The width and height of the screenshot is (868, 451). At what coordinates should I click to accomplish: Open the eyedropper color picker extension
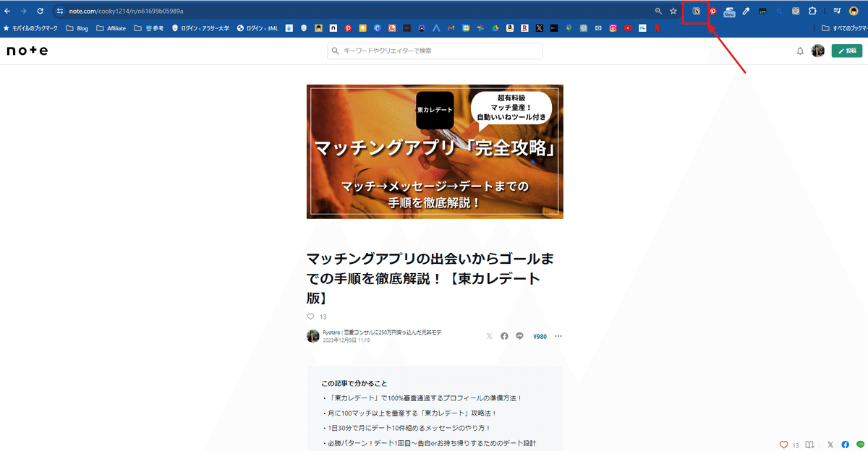[x=746, y=12]
